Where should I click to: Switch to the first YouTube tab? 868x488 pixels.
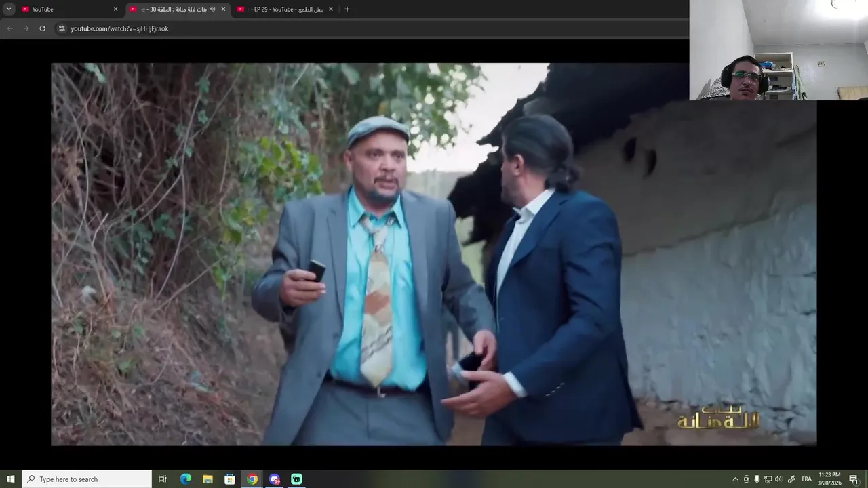[x=69, y=9]
